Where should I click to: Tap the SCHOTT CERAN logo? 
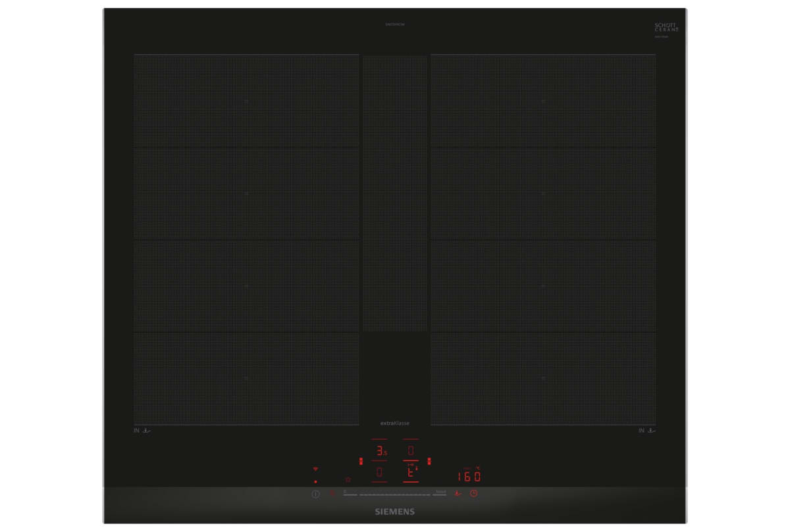666,28
